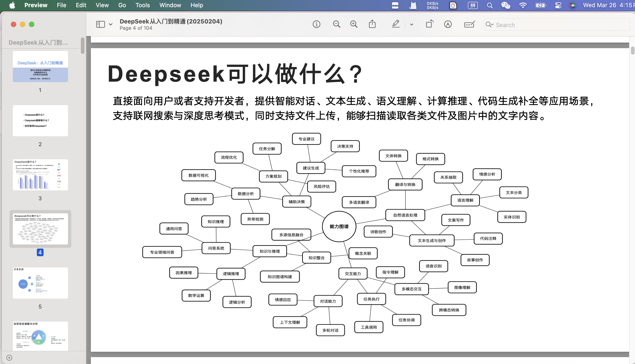Viewport: 635px width, 364px height.
Task: Zoom in the PDF page
Action: pyautogui.click(x=354, y=24)
